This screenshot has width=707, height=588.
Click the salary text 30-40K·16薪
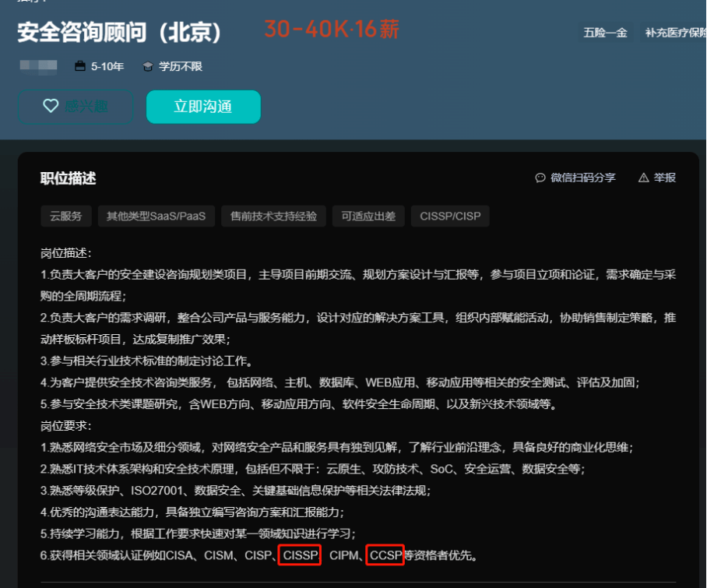click(x=332, y=30)
